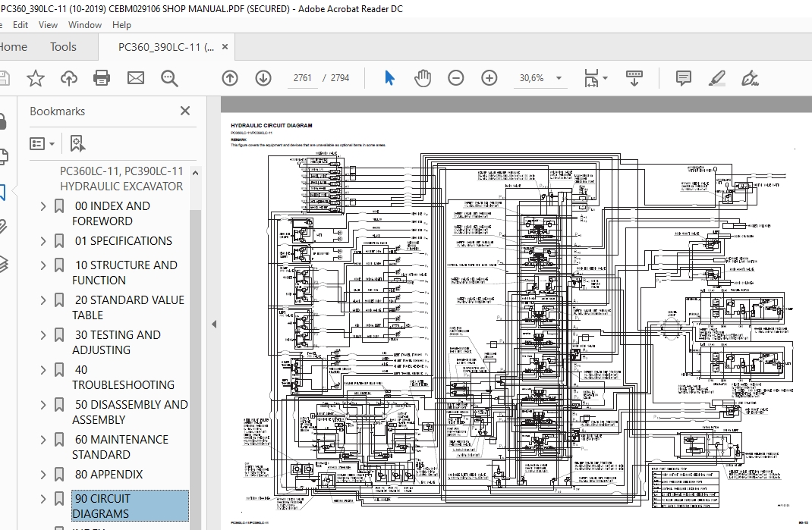Activate the hand pan tool

point(423,78)
